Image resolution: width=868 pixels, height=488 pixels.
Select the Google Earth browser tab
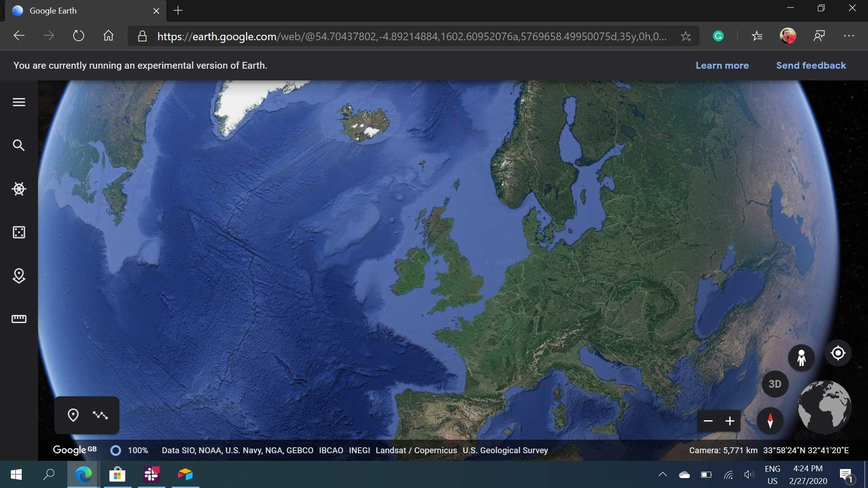(85, 11)
